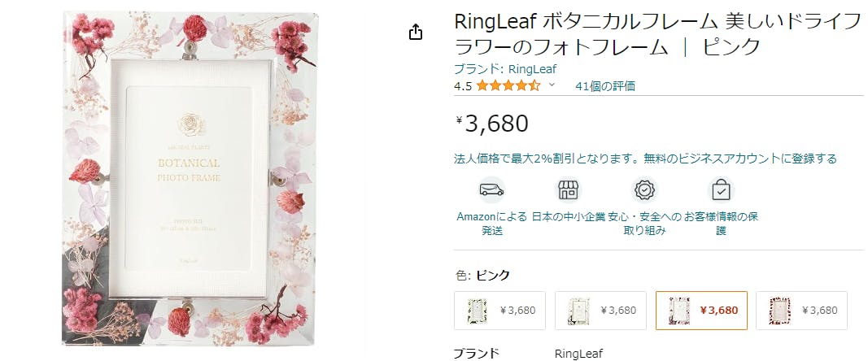Click the customer information protection bag icon
Viewport: 868px width, 361px height.
721,190
